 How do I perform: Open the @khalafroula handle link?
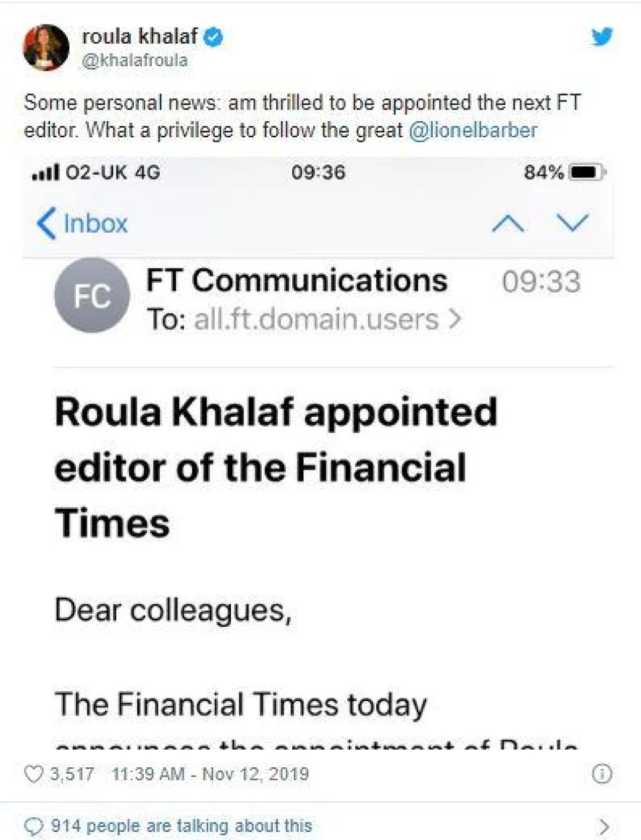click(135, 60)
